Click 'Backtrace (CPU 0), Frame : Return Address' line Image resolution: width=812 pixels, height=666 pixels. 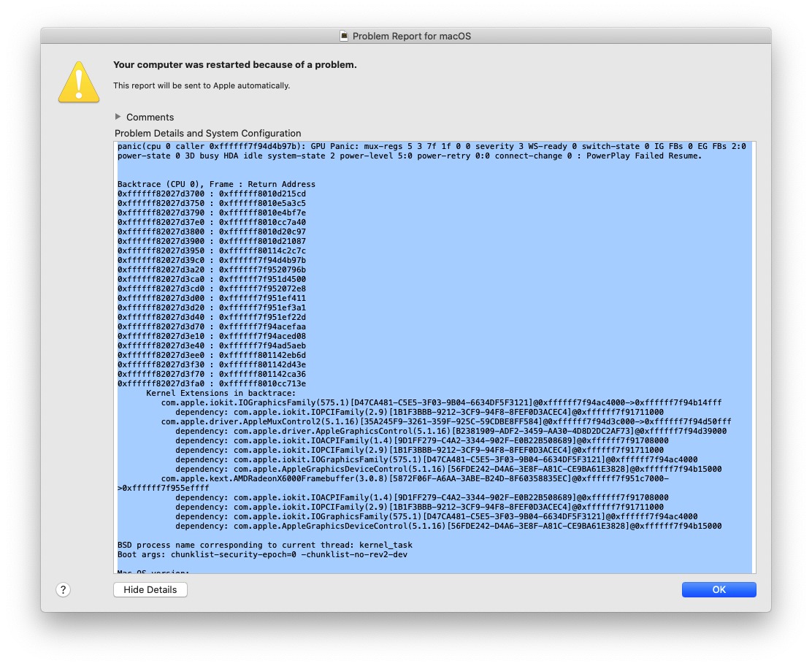click(216, 184)
